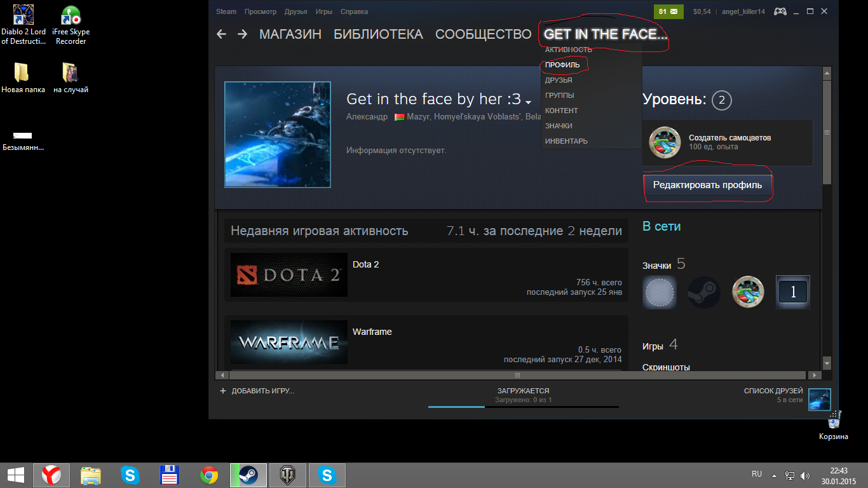Click the horizontal scrollbar thumb
The width and height of the screenshot is (868, 488).
[x=517, y=375]
